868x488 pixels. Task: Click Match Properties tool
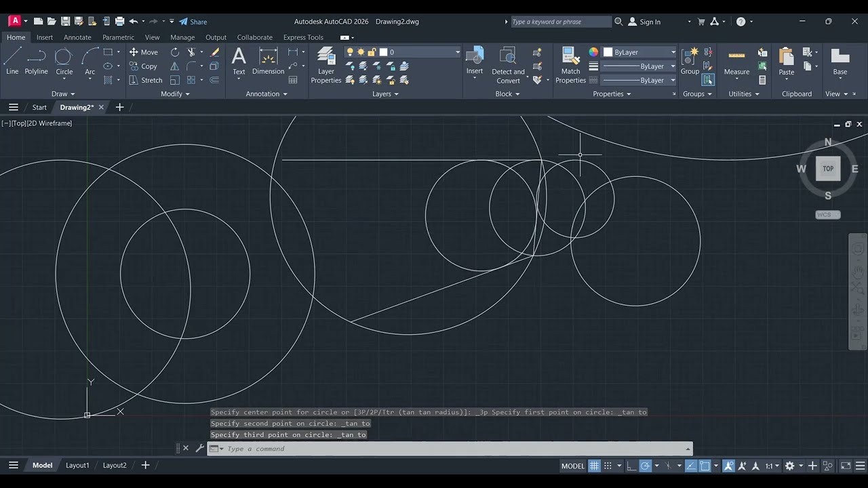pos(570,65)
